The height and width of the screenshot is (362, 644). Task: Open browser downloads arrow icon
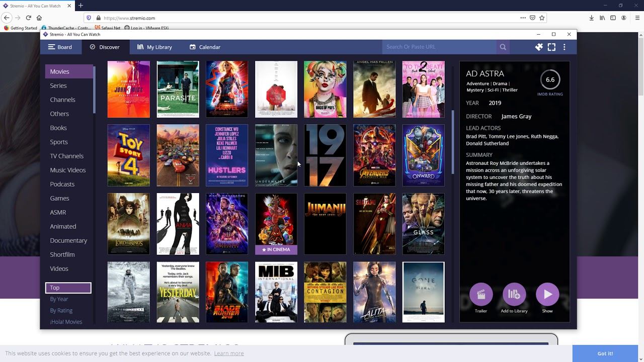click(x=591, y=18)
